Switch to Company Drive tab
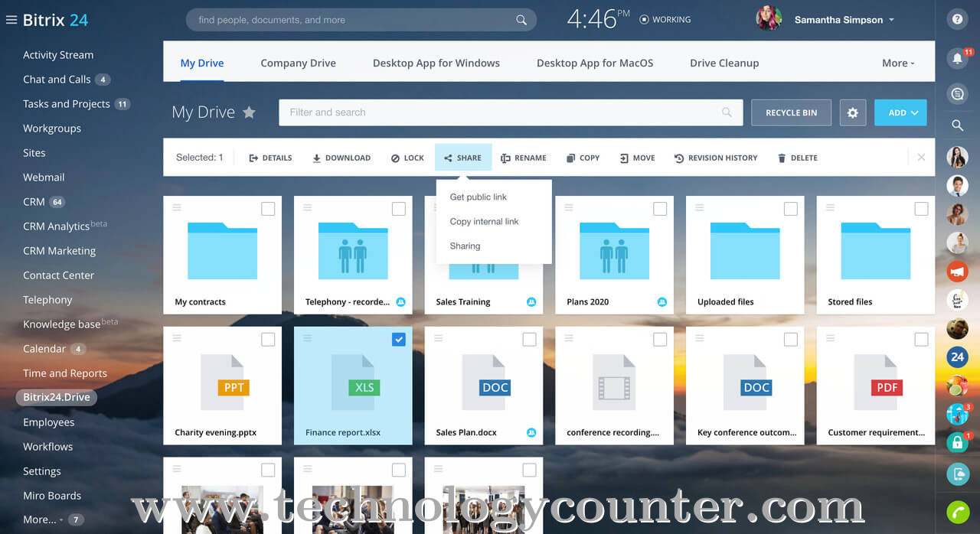The height and width of the screenshot is (534, 980). point(299,63)
